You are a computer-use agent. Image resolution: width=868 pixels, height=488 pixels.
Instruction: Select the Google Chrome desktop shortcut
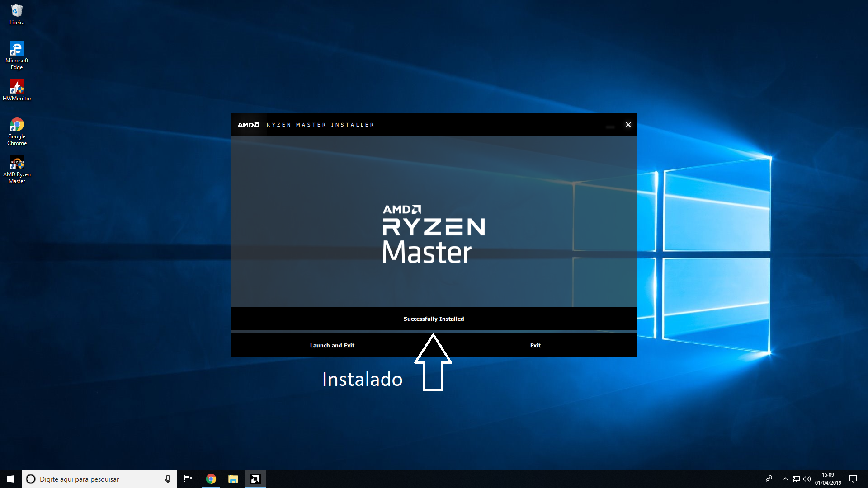click(x=17, y=131)
